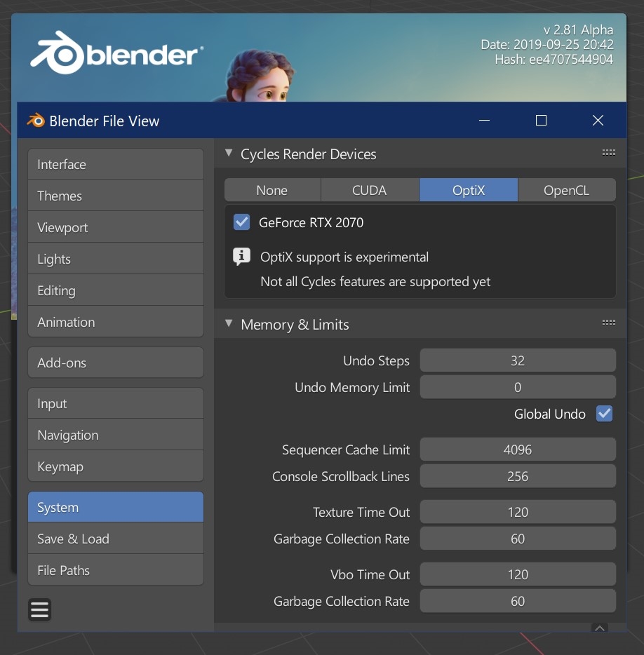644x655 pixels.
Task: Click the Undo Memory Limit field
Action: (x=518, y=387)
